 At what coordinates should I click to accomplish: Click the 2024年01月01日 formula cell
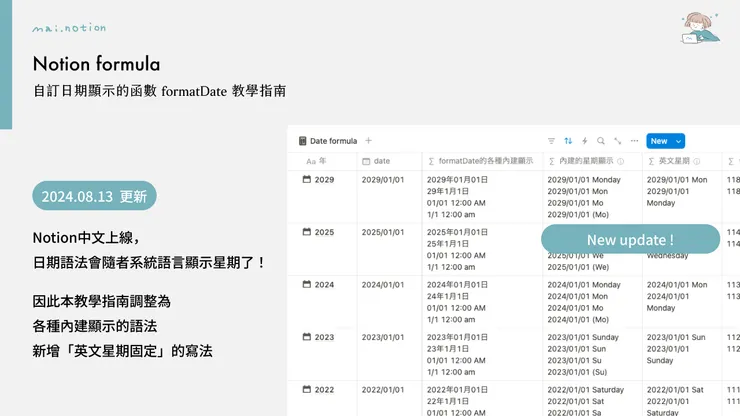[x=482, y=302]
